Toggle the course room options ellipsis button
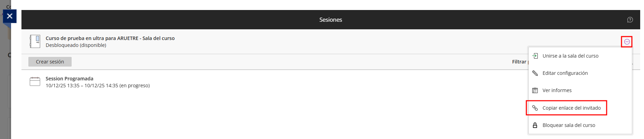644x139 pixels. (627, 42)
